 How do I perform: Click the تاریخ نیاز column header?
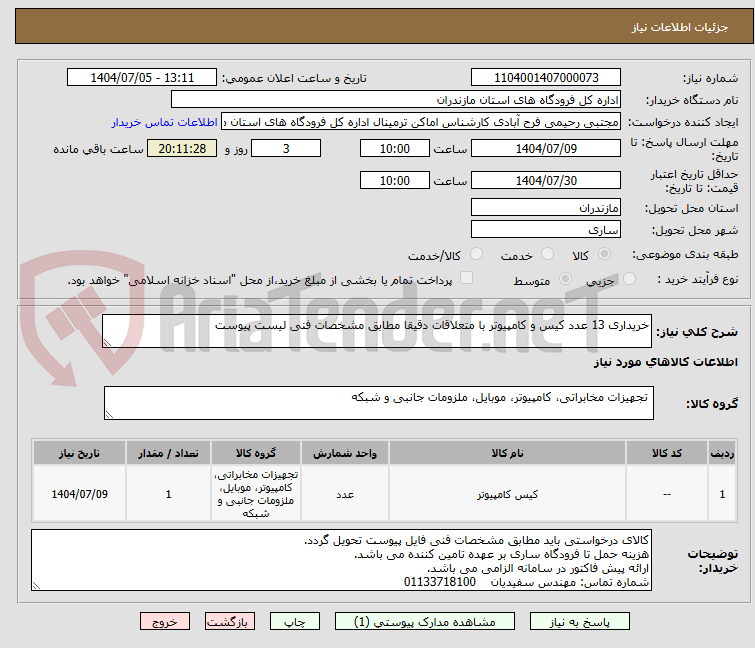[79, 453]
